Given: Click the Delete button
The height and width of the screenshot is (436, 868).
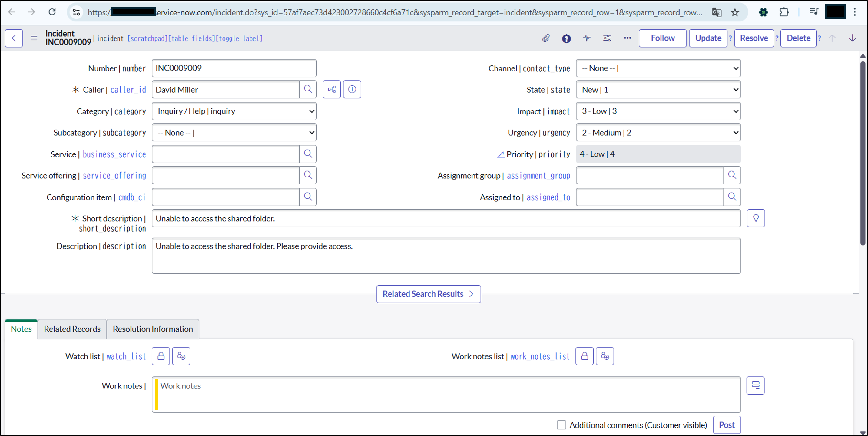Looking at the screenshot, I should click(799, 38).
